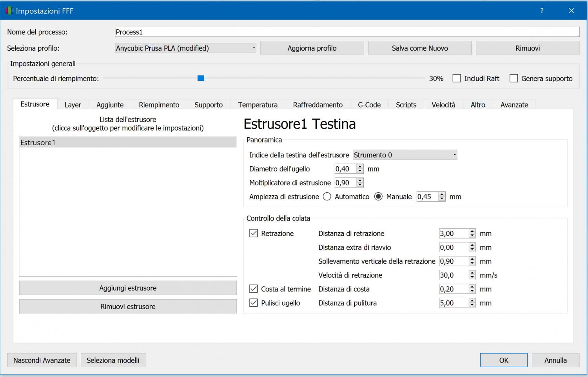
Task: Switch to the Supporto tab
Action: point(209,105)
